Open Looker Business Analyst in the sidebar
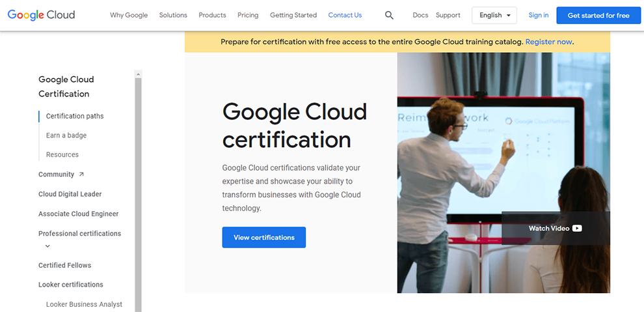 84,304
